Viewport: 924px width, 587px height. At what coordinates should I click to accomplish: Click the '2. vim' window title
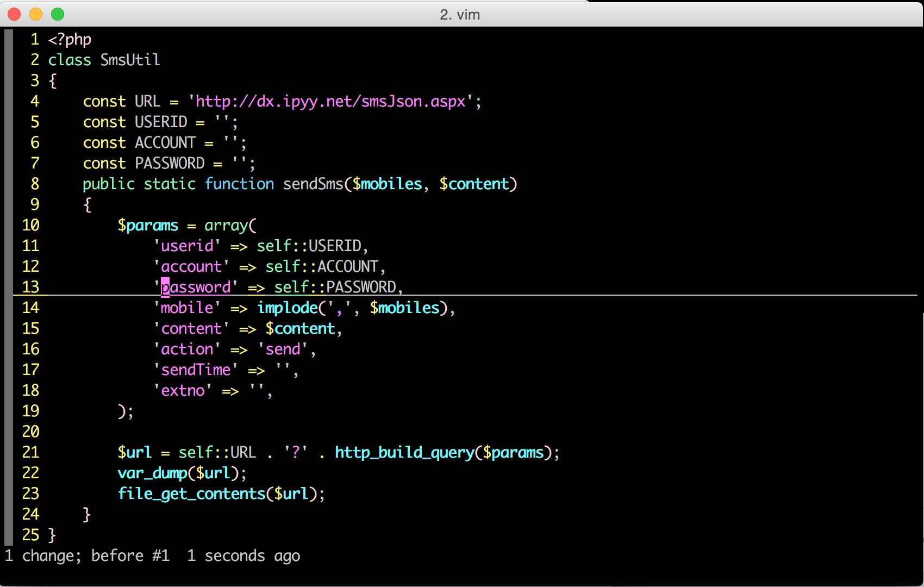coord(460,15)
